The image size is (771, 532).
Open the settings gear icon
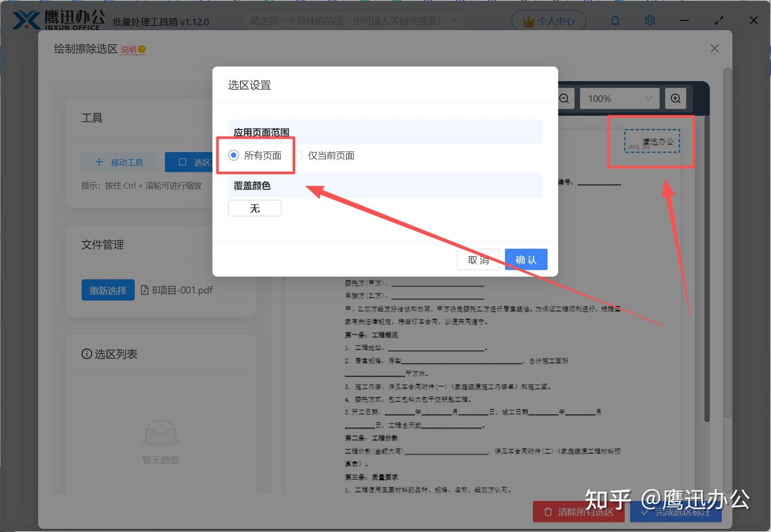point(649,20)
